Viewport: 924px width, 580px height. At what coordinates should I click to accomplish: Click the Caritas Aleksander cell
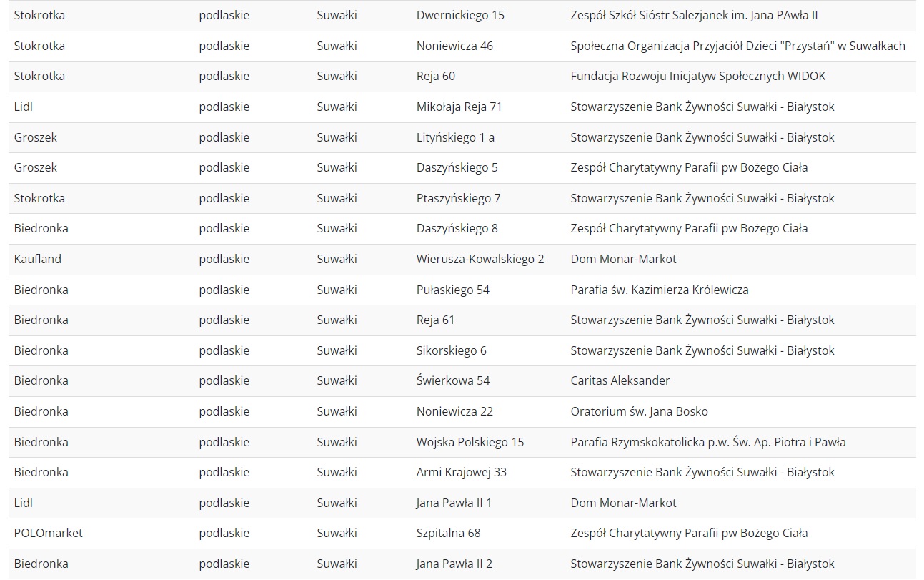coord(620,380)
